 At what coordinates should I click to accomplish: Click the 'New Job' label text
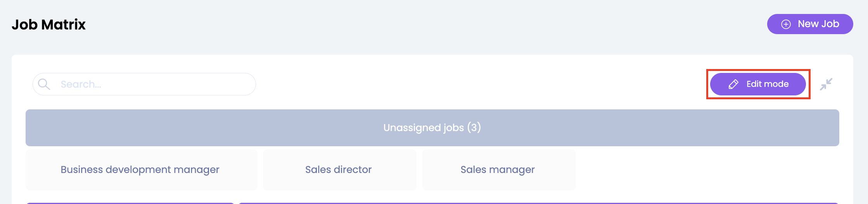click(818, 24)
